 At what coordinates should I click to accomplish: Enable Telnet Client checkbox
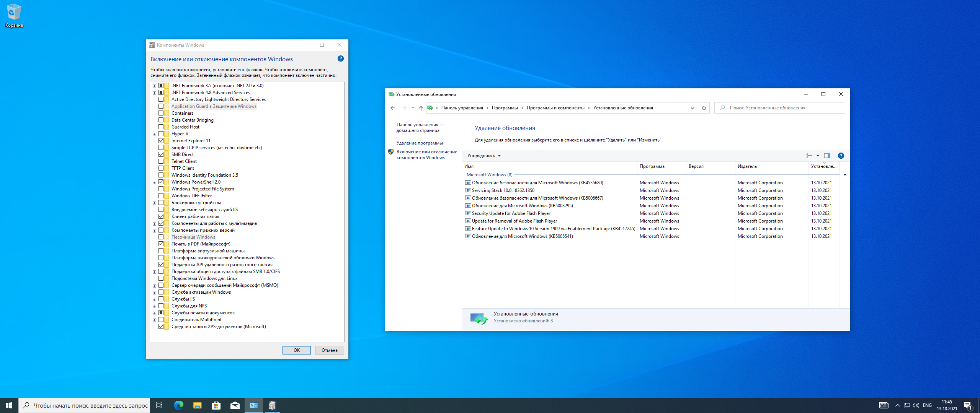(x=161, y=161)
